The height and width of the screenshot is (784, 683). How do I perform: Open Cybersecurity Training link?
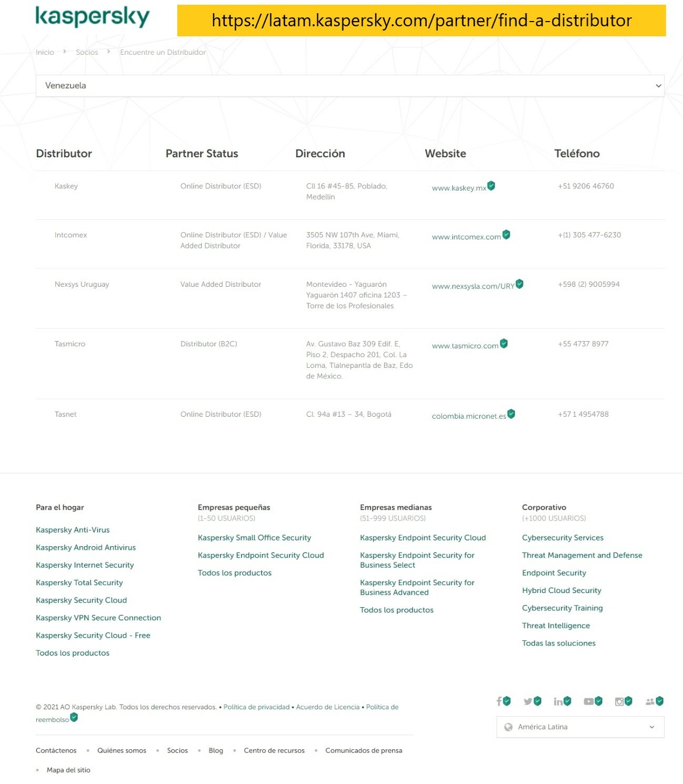[563, 608]
